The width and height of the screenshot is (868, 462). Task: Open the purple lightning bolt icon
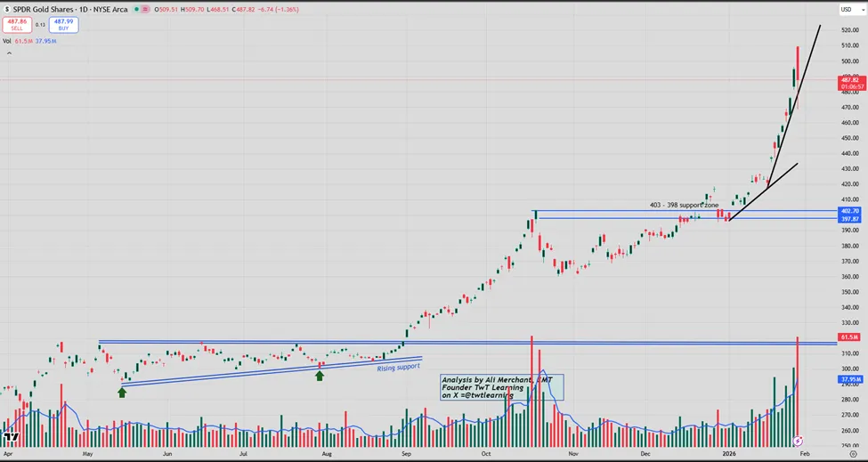[798, 441]
